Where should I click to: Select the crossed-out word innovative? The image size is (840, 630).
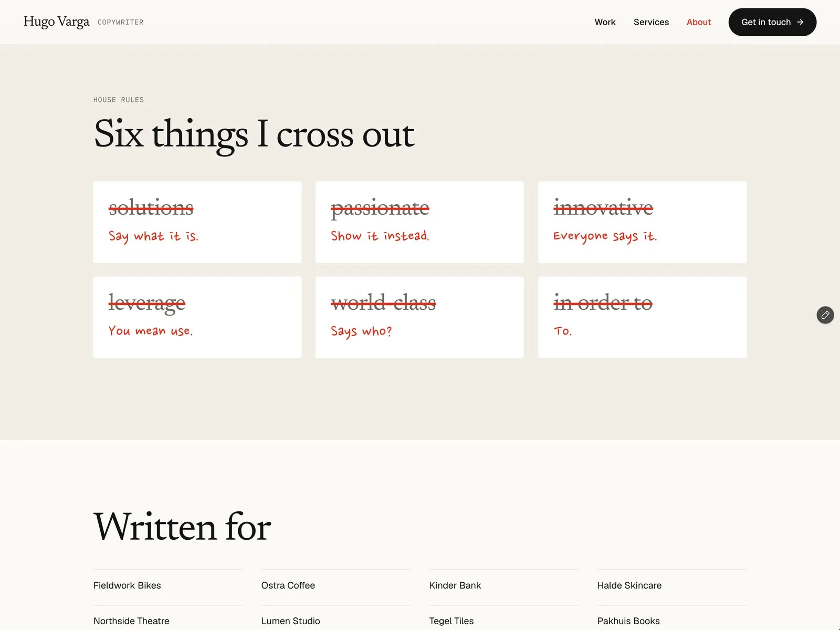coord(603,207)
